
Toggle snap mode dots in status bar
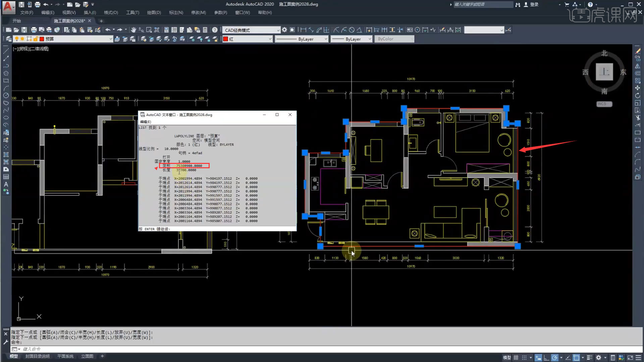(x=524, y=358)
